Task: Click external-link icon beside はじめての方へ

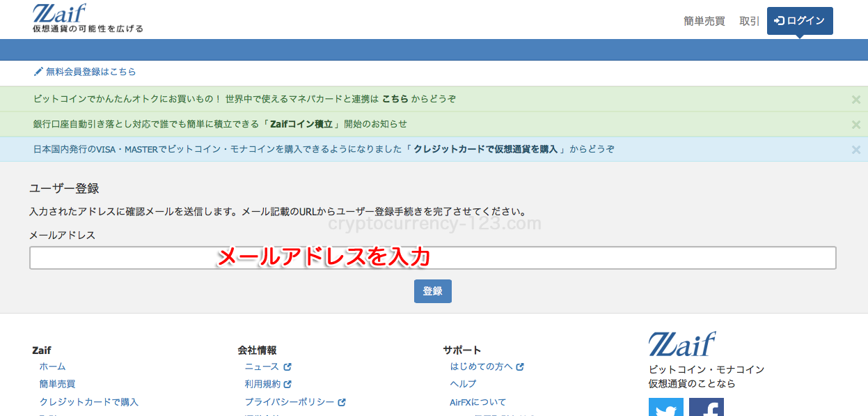Action: [520, 367]
